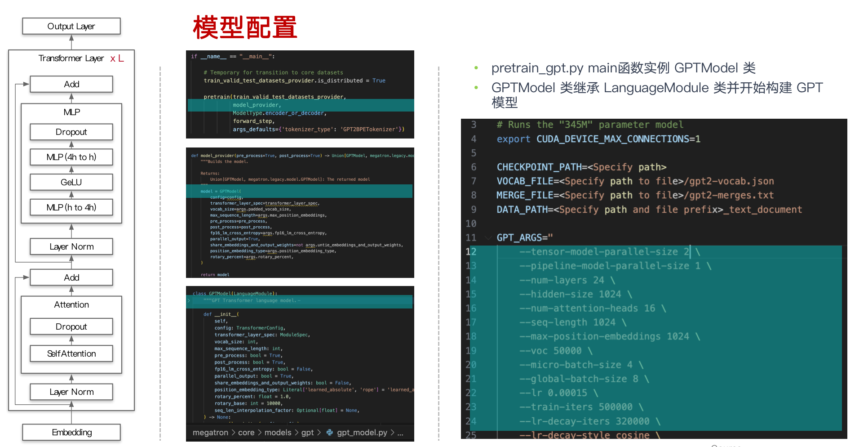
Task: Click the --voc 50000 line
Action: [556, 351]
